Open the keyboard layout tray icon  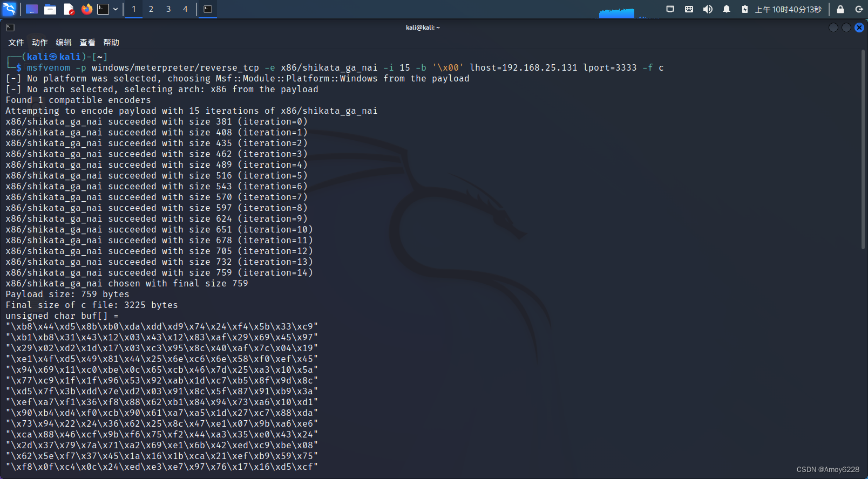[x=689, y=9]
